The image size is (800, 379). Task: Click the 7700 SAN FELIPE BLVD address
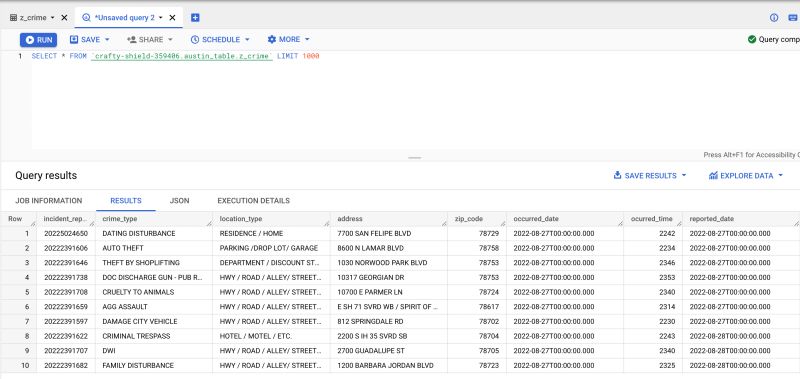(x=374, y=234)
